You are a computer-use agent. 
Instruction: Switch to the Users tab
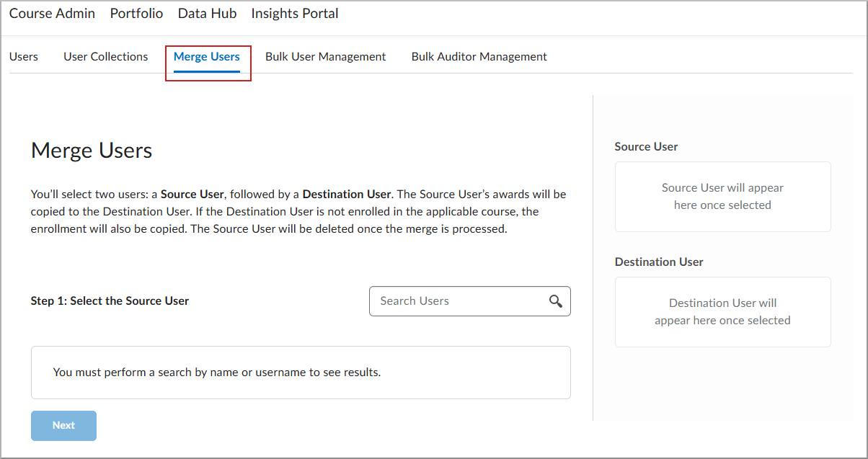tap(23, 56)
